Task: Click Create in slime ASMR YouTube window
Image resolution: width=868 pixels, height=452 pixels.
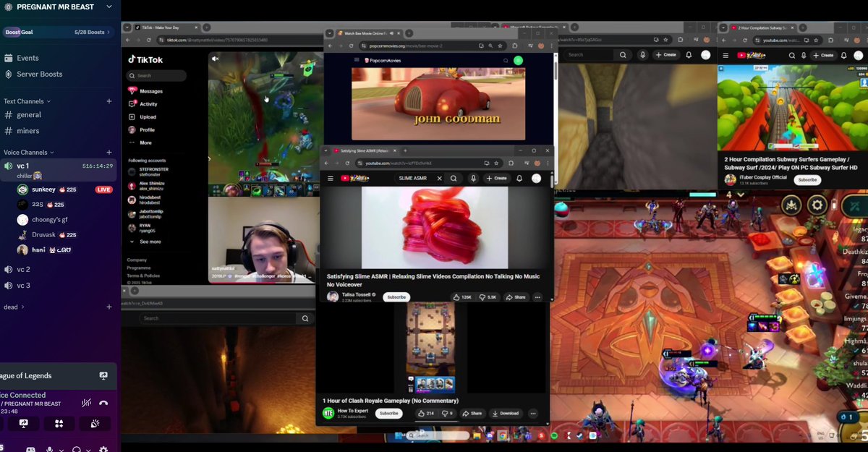Action: [496, 179]
